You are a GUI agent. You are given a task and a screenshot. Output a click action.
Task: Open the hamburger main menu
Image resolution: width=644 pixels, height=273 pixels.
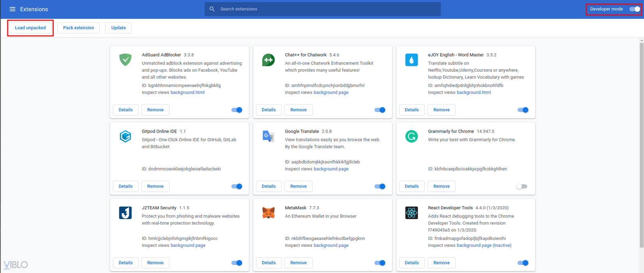coord(12,9)
